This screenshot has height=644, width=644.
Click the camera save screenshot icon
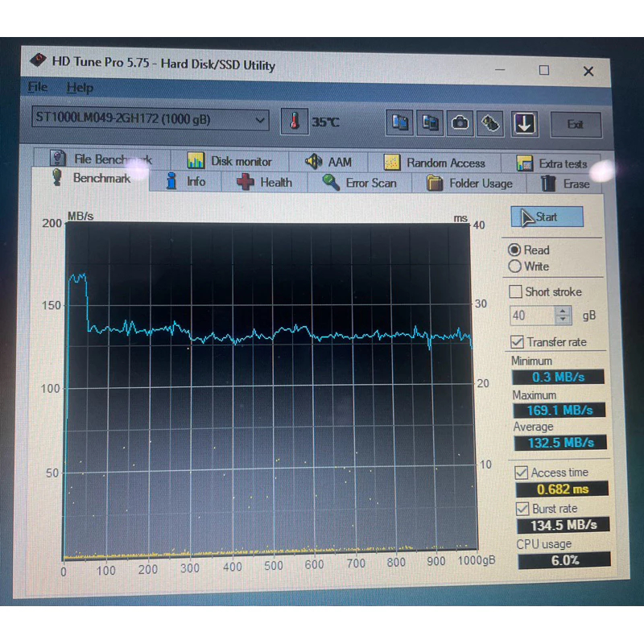460,123
